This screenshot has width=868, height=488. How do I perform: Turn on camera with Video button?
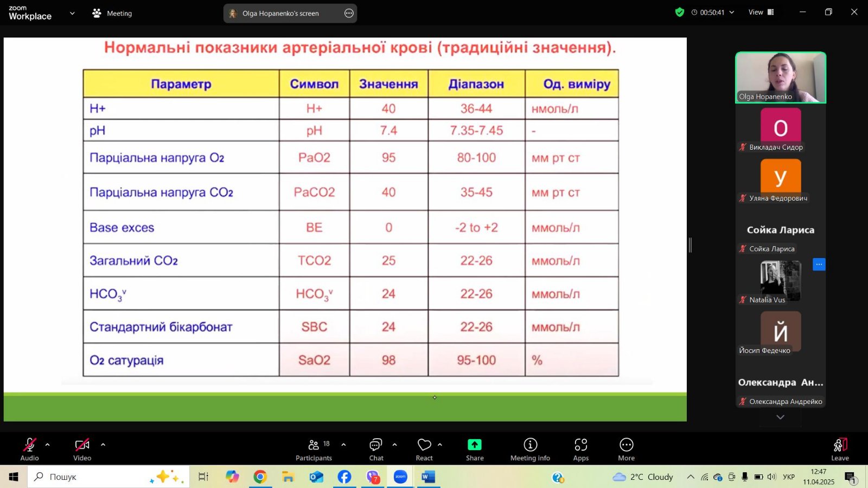[82, 449]
